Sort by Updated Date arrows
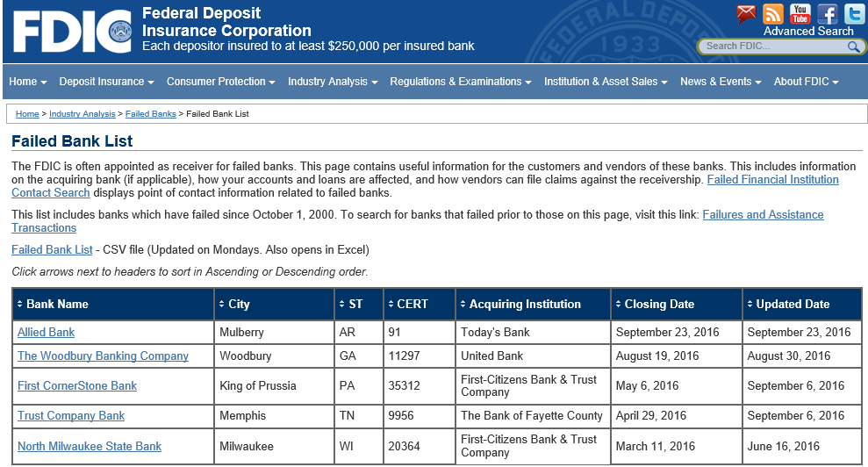 750,304
